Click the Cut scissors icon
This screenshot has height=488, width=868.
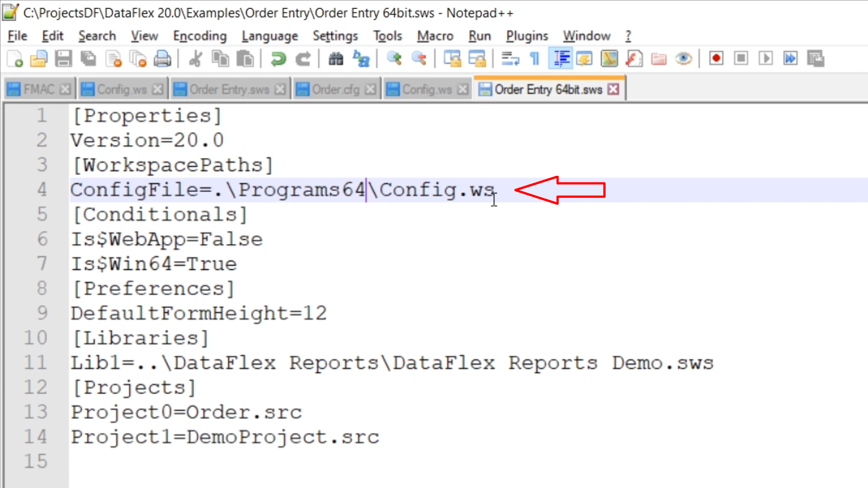coord(195,59)
